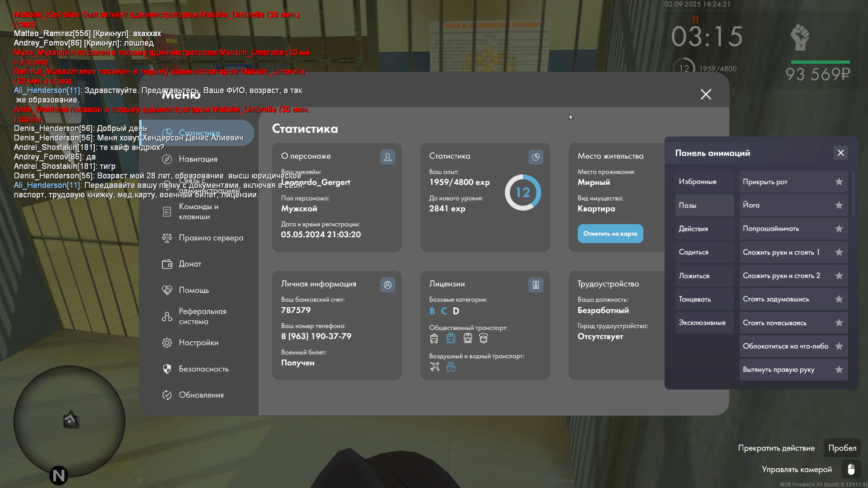Click the minimap radar
This screenshot has width=868, height=488.
click(69, 421)
